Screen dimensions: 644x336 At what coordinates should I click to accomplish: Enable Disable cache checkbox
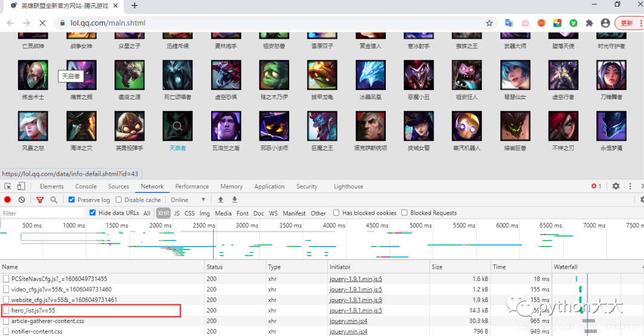coord(119,200)
